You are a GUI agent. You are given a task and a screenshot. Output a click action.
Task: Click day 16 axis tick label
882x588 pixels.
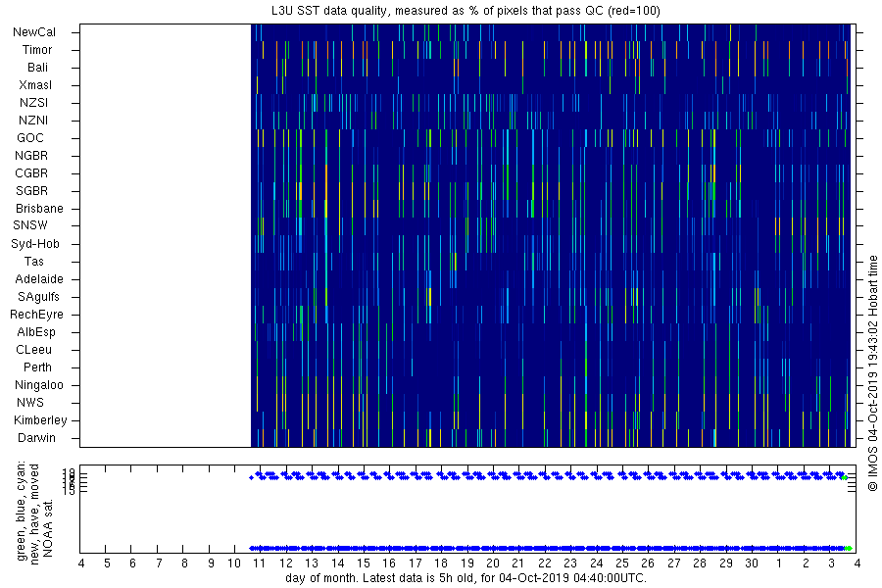coord(389,563)
